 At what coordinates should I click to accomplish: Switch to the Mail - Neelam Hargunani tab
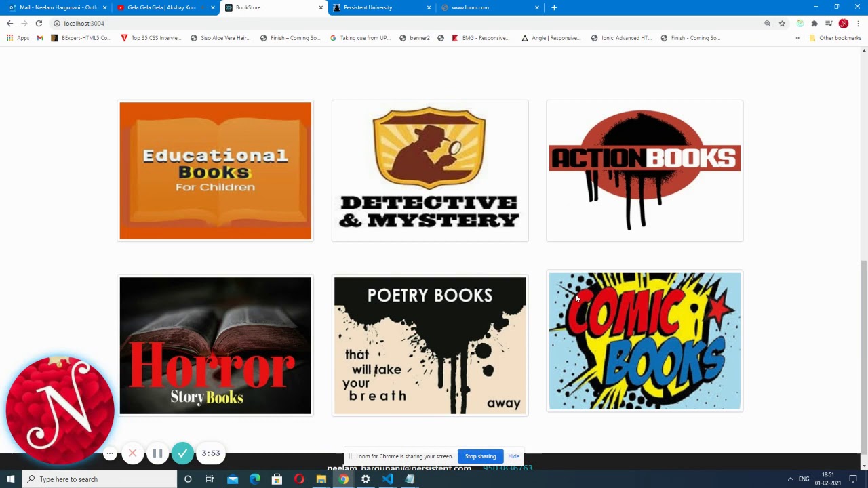[58, 7]
